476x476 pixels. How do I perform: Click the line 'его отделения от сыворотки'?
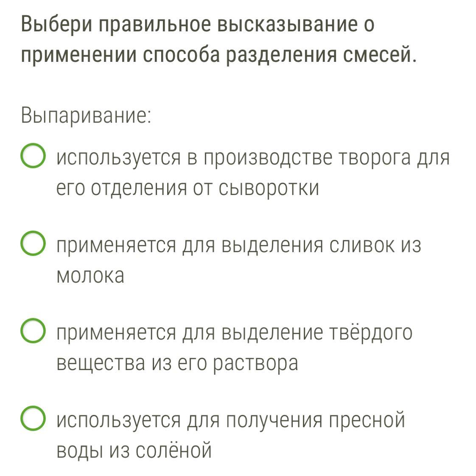pos(188,188)
